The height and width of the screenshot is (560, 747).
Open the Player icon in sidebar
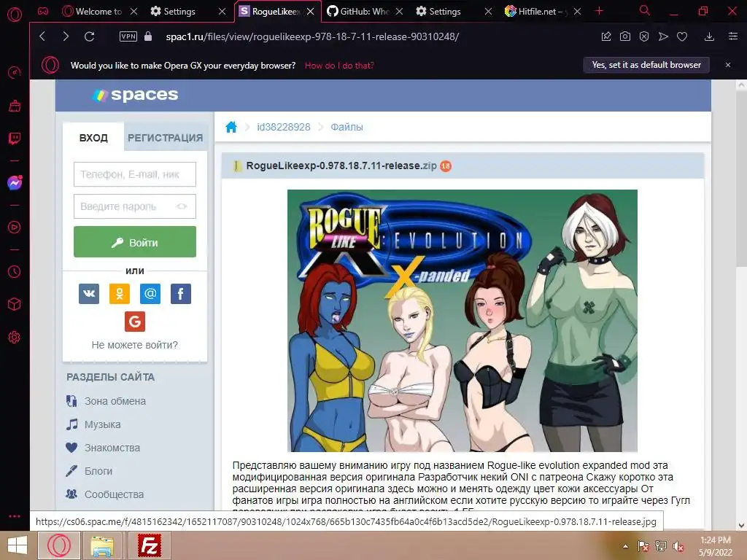[15, 227]
